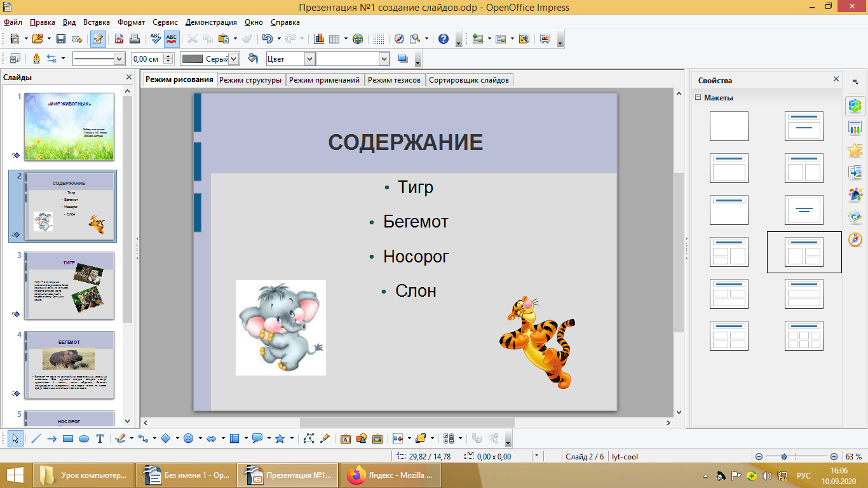
Task: Insert a chart
Action: point(320,39)
